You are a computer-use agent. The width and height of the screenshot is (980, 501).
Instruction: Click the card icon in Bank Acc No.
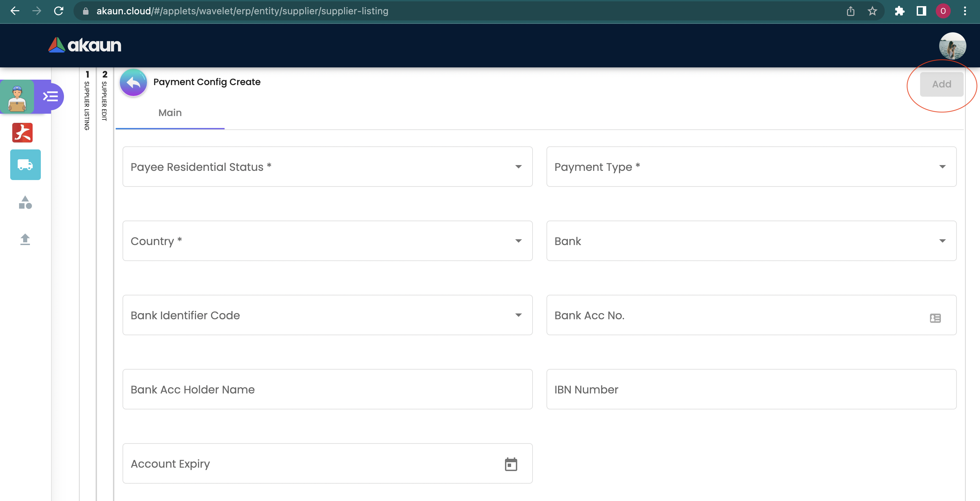(935, 318)
